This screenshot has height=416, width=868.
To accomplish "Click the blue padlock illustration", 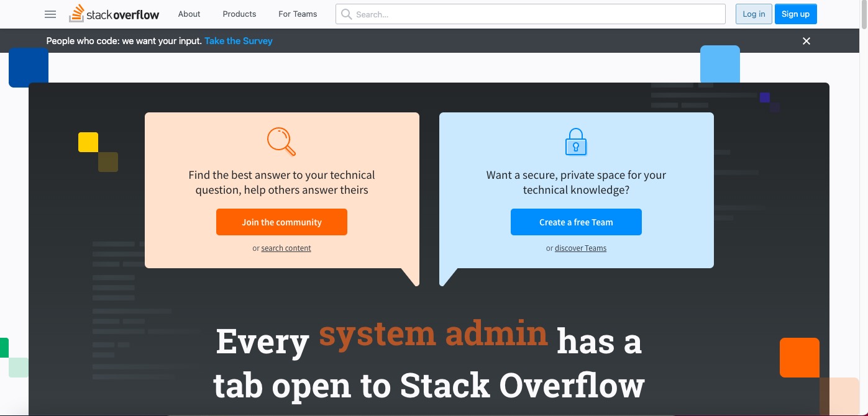I will [576, 142].
